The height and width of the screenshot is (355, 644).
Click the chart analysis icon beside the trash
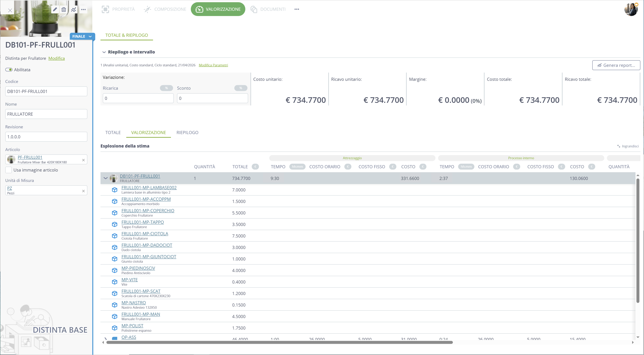click(74, 10)
